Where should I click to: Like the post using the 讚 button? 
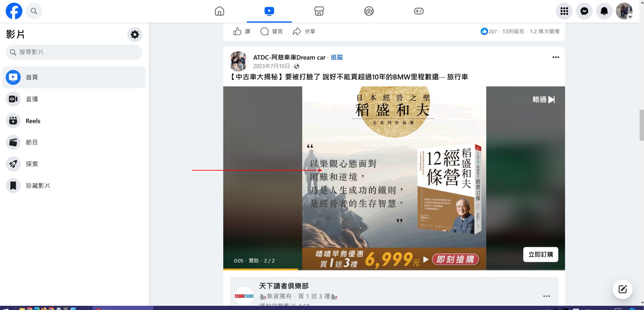241,31
